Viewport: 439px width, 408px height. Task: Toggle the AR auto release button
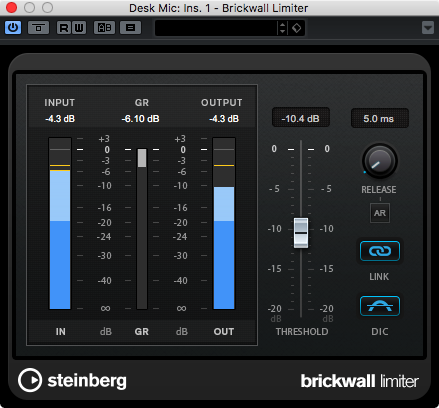pyautogui.click(x=380, y=213)
